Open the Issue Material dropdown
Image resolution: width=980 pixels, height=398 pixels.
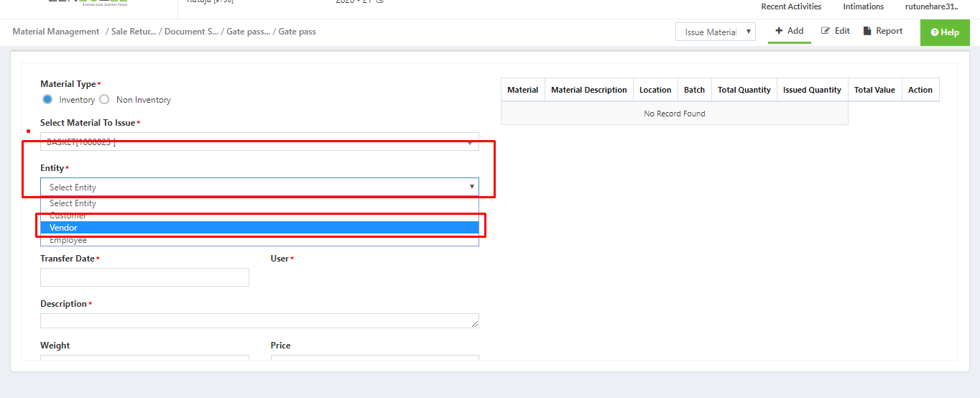pyautogui.click(x=715, y=32)
